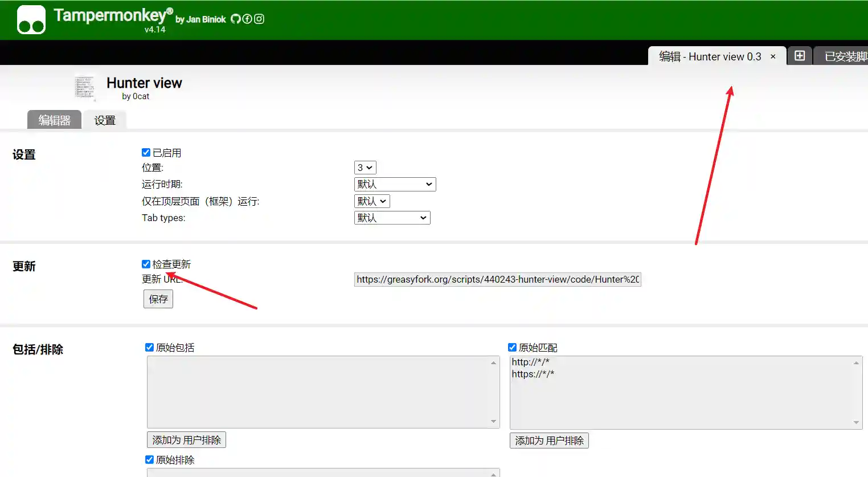Open the 位置 position dropdown
The height and width of the screenshot is (477, 868).
click(x=365, y=168)
